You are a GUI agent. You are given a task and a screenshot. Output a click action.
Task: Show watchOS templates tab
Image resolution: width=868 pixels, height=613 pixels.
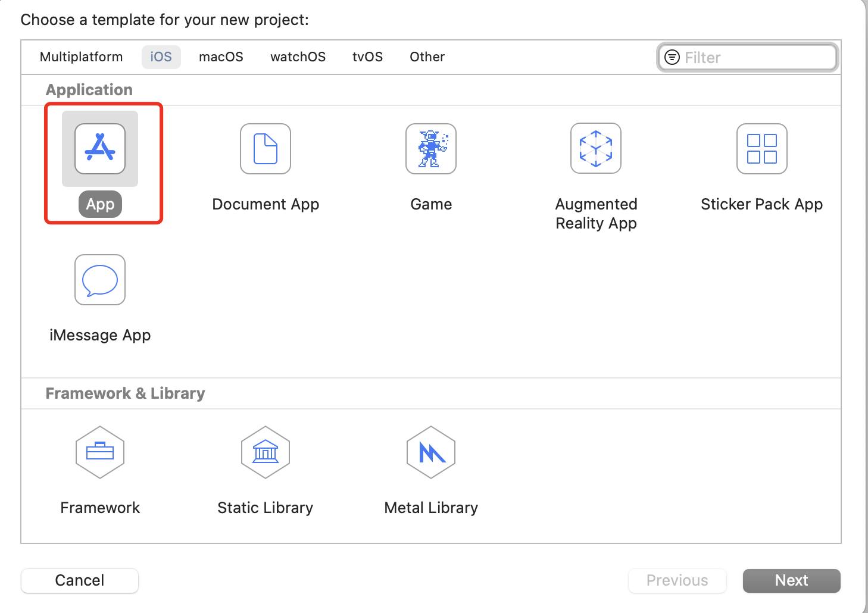(298, 57)
